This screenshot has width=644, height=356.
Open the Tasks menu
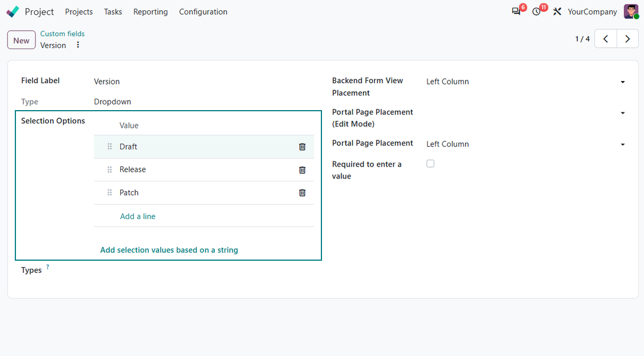pyautogui.click(x=113, y=12)
